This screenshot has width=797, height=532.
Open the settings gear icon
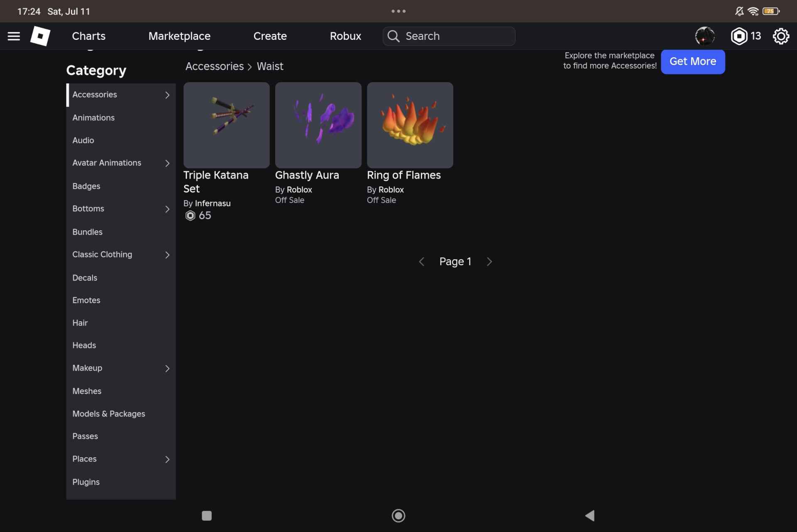(x=781, y=36)
